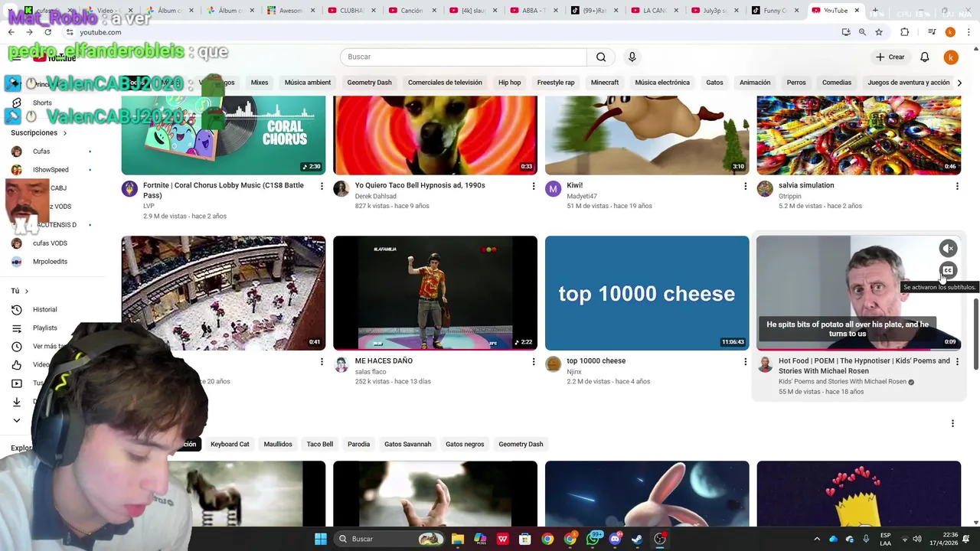The width and height of the screenshot is (980, 551).
Task: Select the Música electrónica chip
Action: (662, 83)
